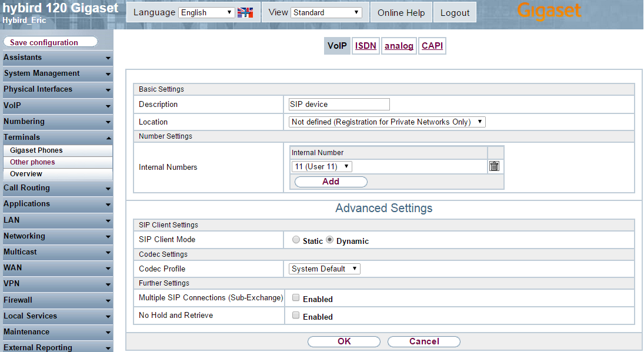The width and height of the screenshot is (644, 352).
Task: Click the hybird 120 Gigaset title
Action: pyautogui.click(x=61, y=8)
